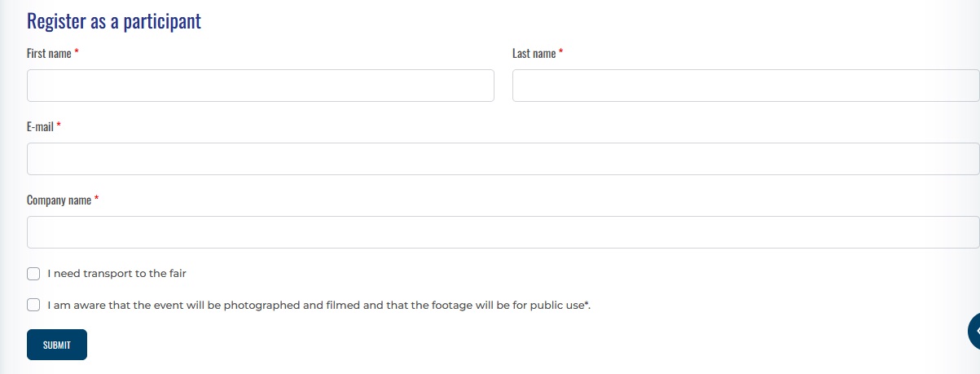Click the 'Register as a participant' heading

(114, 21)
